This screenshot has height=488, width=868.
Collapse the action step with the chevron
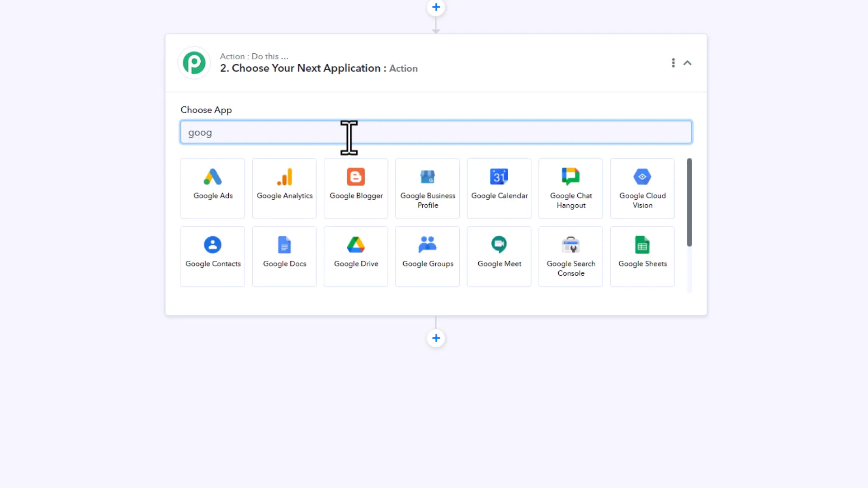click(x=687, y=63)
